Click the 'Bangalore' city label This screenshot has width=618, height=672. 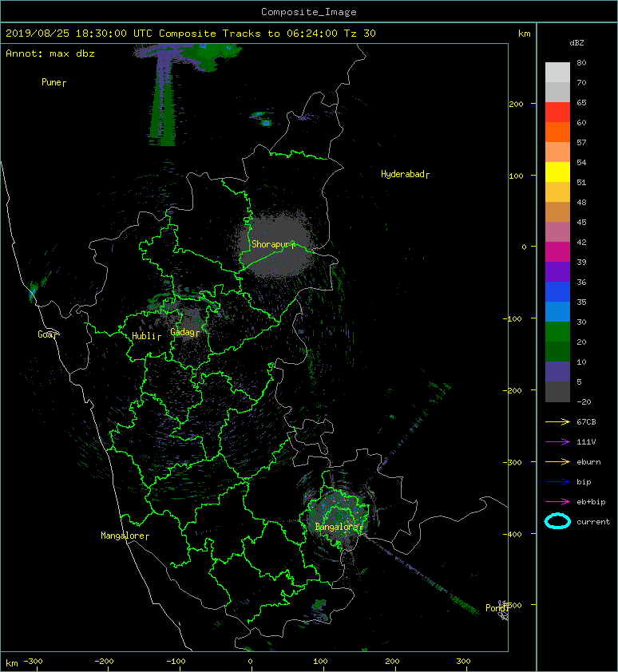click(x=339, y=527)
